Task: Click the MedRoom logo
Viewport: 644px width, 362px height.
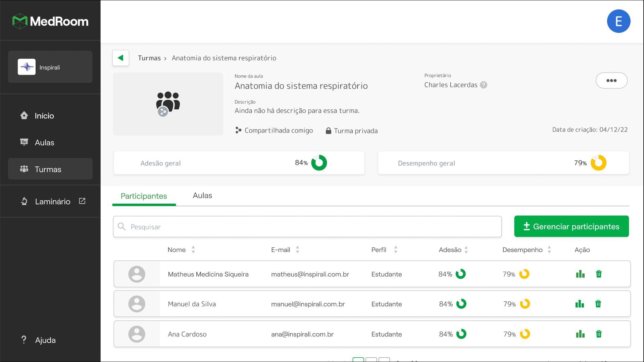Action: (50, 21)
